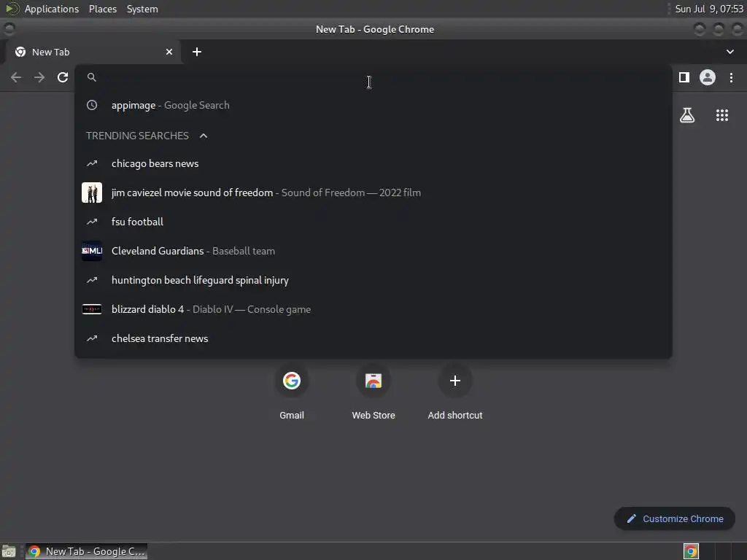Open the Places menu
Image resolution: width=747 pixels, height=560 pixels.
coord(103,9)
